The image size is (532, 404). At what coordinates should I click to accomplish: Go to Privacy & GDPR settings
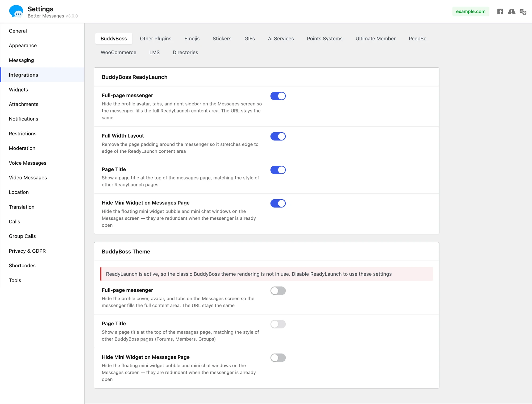coord(42,251)
